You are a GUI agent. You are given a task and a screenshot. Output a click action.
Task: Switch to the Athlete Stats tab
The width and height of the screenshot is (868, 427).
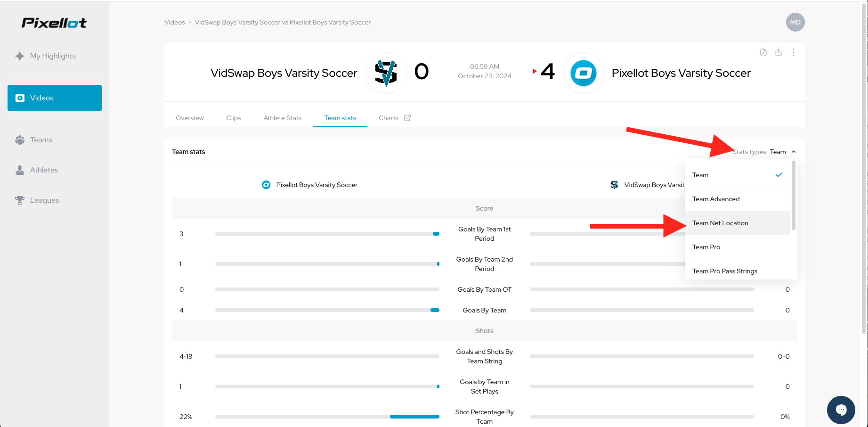pos(283,118)
